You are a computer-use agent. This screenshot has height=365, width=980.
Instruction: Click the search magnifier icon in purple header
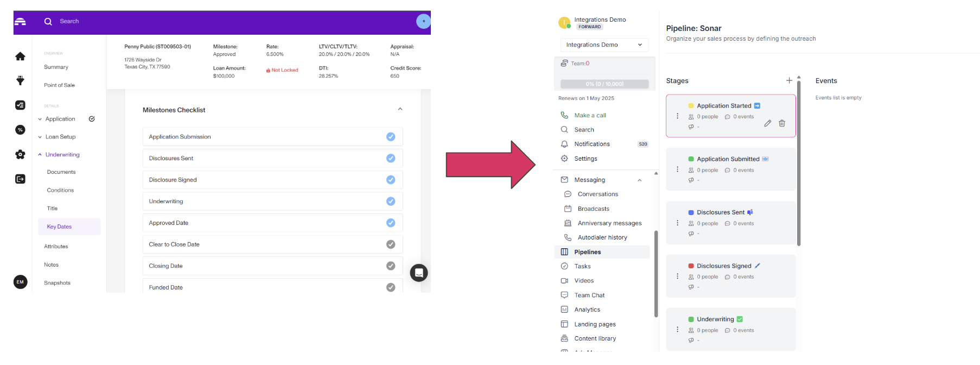48,22
